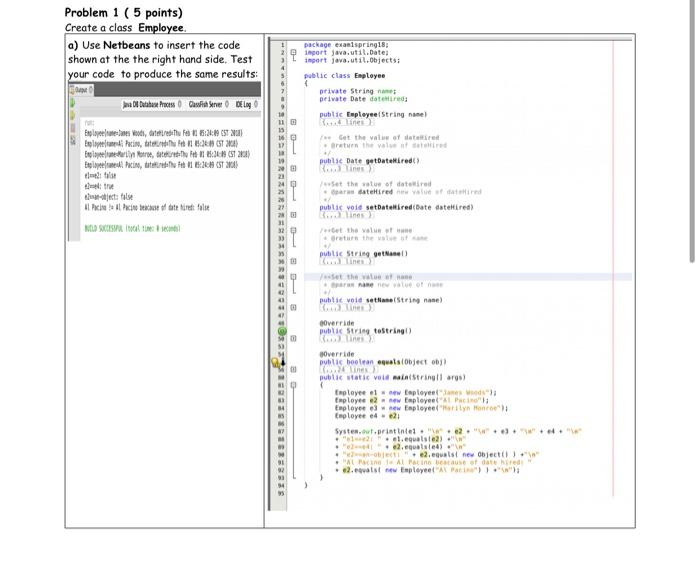Click 'private Date dateHired;' field line
This screenshot has height=587, width=700.
click(364, 99)
